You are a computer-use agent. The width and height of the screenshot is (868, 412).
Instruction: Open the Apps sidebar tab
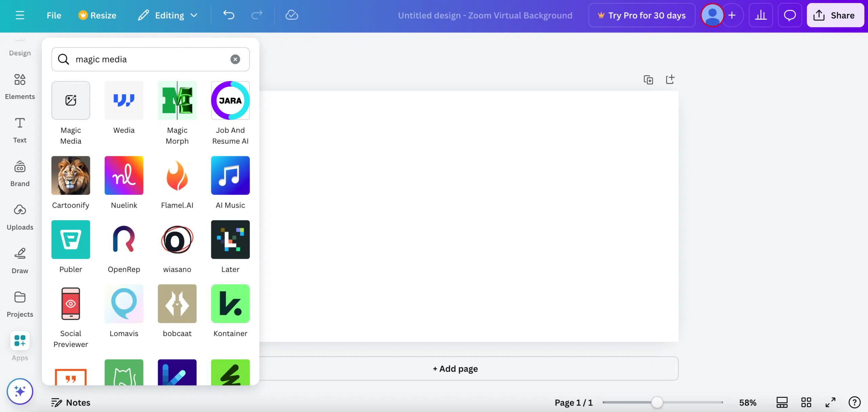point(20,347)
